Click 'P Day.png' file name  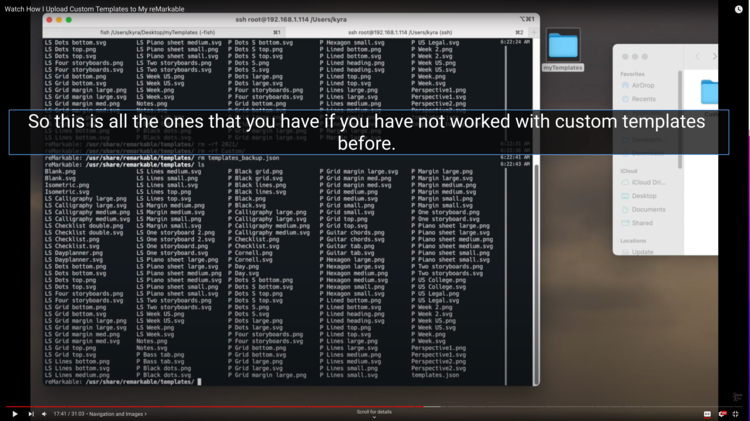coord(243,266)
